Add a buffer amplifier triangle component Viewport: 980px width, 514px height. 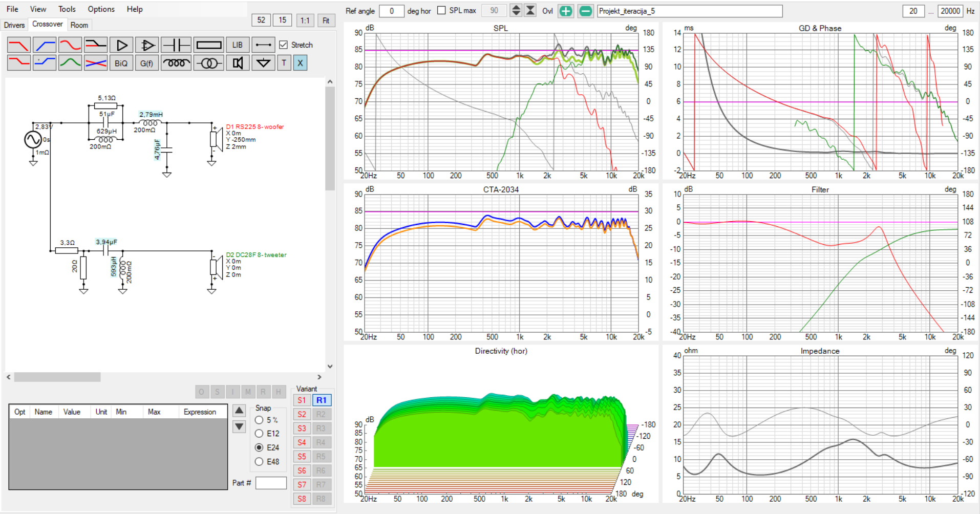[121, 45]
